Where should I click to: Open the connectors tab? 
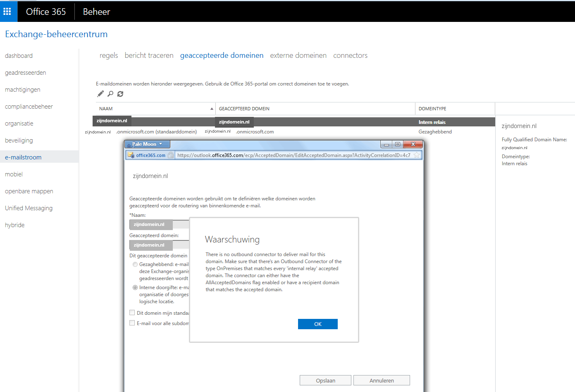click(351, 55)
